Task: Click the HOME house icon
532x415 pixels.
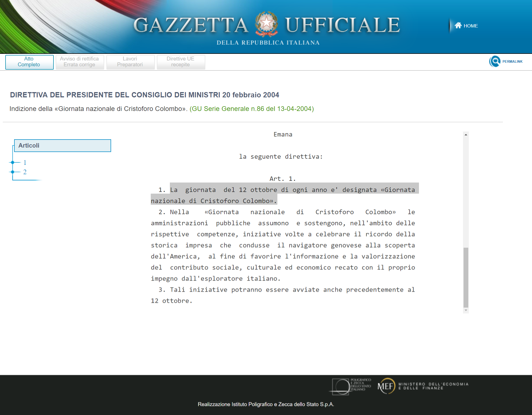Action: coord(458,26)
